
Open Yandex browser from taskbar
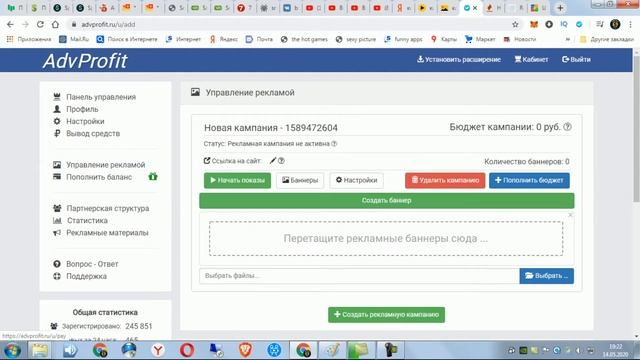click(158, 350)
